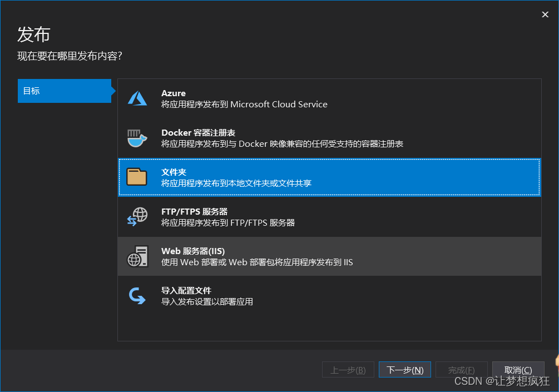Image resolution: width=559 pixels, height=392 pixels.
Task: Click the Docker whale icon
Action: coord(137,138)
